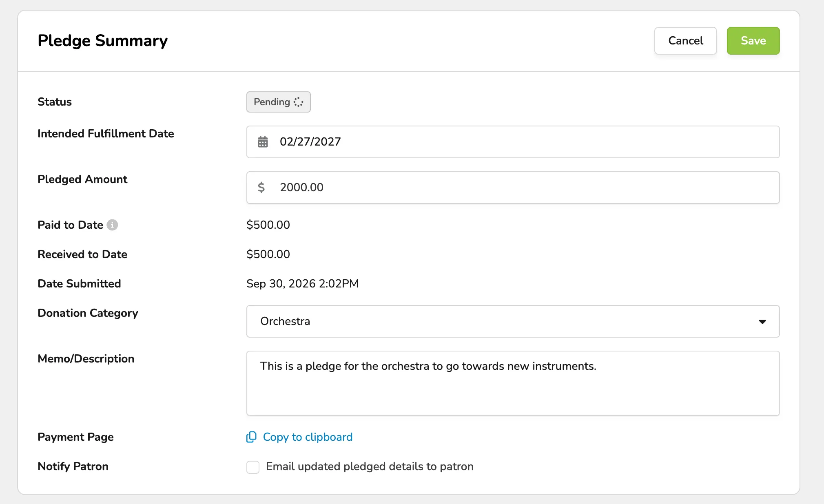This screenshot has width=824, height=504.
Task: Click the Sep 30, 2026 submitted date text
Action: pos(302,284)
